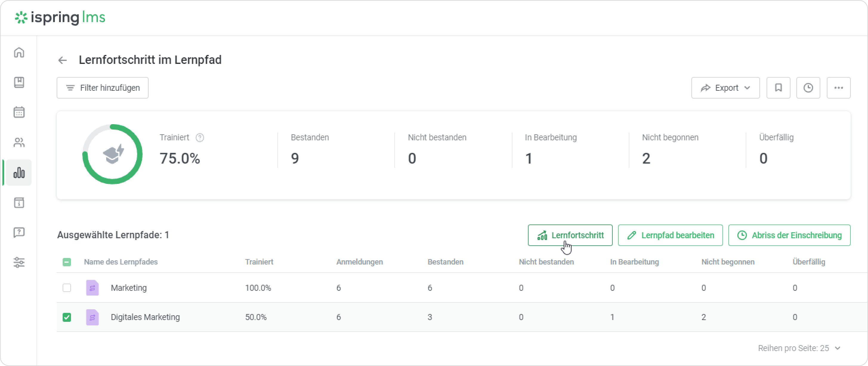The image size is (868, 366).
Task: Click the bookmark icon button
Action: click(778, 88)
